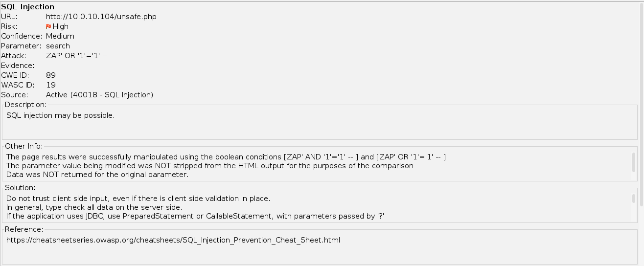The width and height of the screenshot is (644, 266).
Task: Click 'Data was NOT returned' line in Other Info
Action: click(97, 175)
